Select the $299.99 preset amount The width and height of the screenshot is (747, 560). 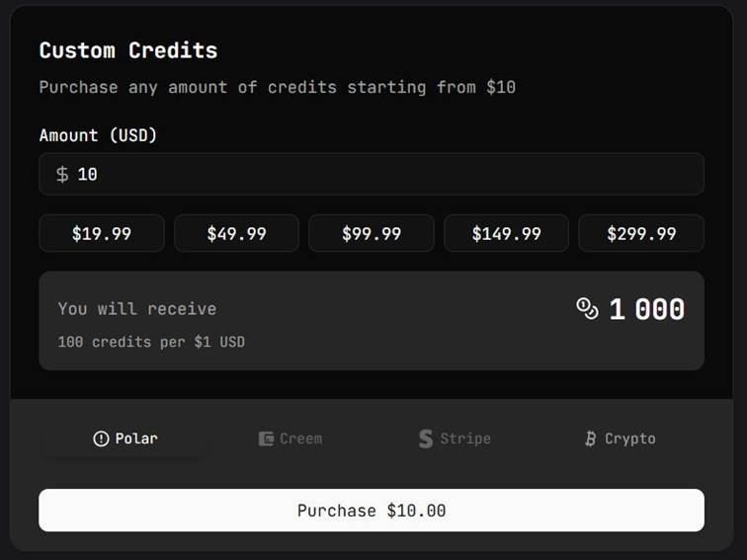pyautogui.click(x=641, y=234)
